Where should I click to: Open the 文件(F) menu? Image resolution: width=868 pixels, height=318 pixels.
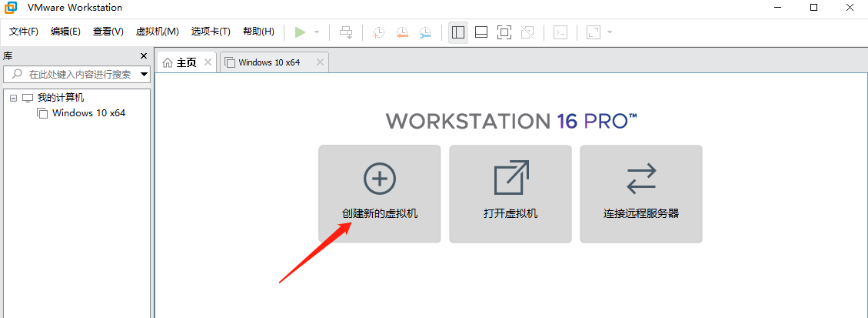coord(24,32)
